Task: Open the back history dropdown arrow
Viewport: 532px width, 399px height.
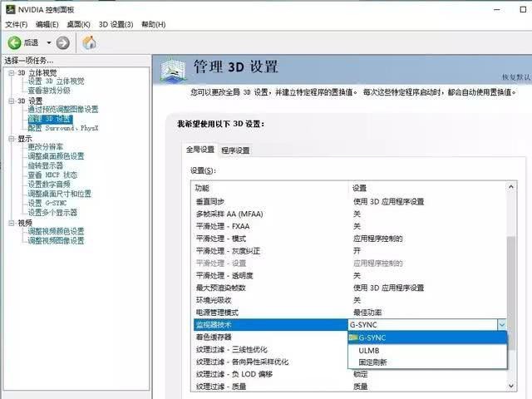Action: pos(49,42)
